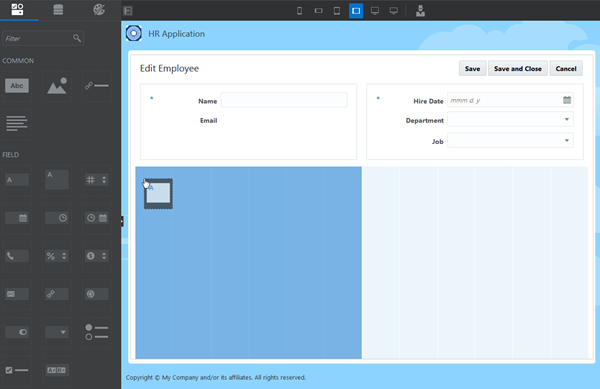Click the copyright footer text
Viewport: 600px width, 389px height.
216,378
